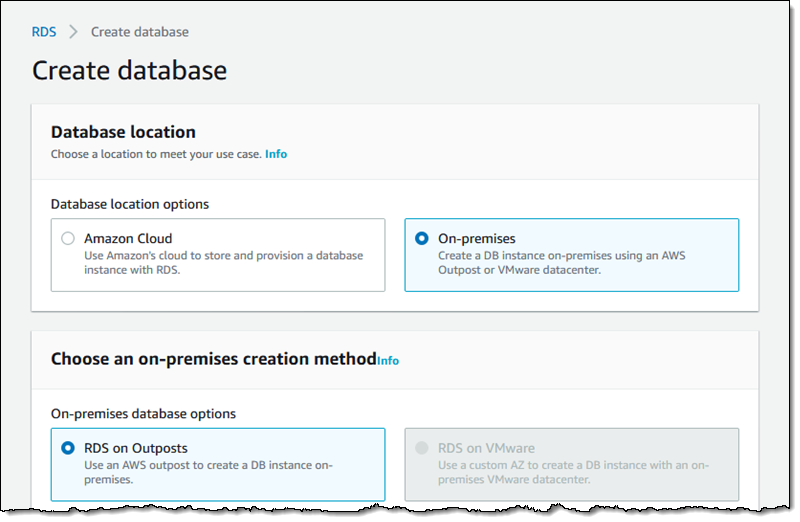
Task: Click the On-premises database options label
Action: [x=144, y=413]
